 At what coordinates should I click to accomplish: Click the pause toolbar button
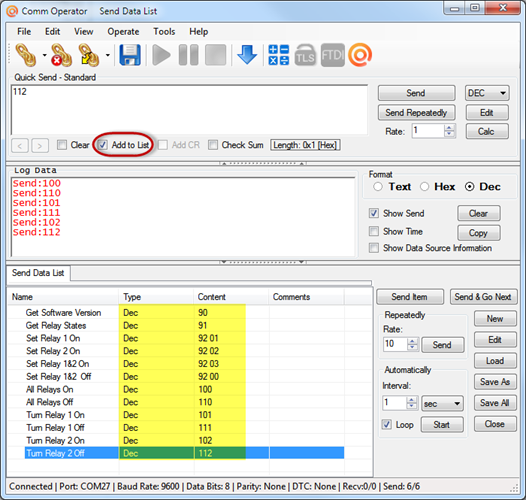pyautogui.click(x=189, y=55)
